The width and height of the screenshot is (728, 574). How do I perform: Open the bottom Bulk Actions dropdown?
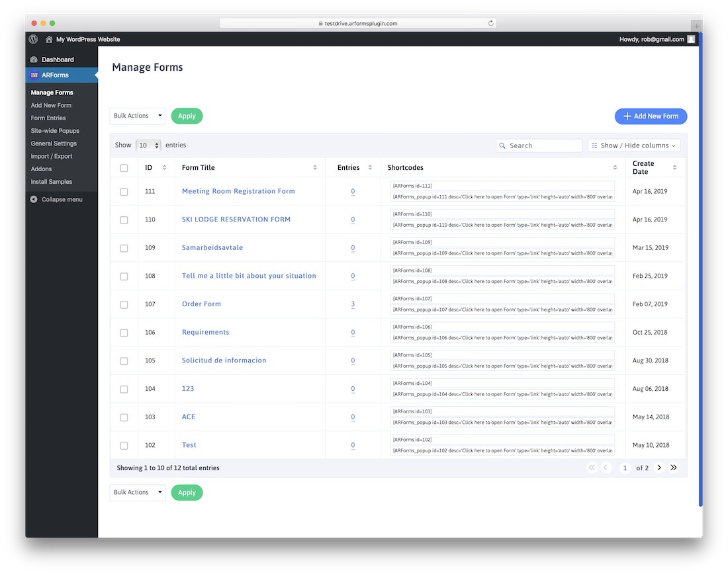click(138, 493)
